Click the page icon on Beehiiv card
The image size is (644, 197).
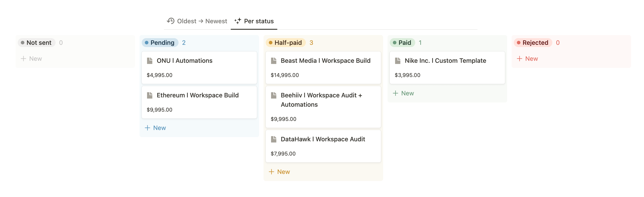pyautogui.click(x=274, y=95)
